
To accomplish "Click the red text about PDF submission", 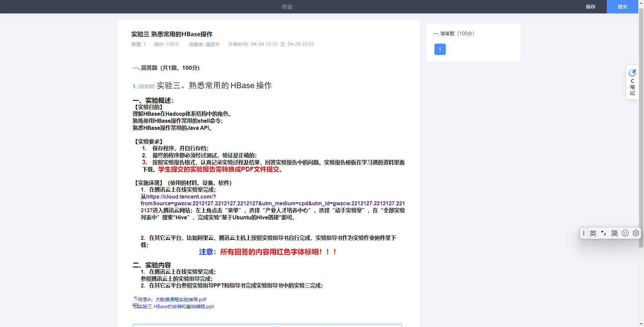I will point(221,169).
